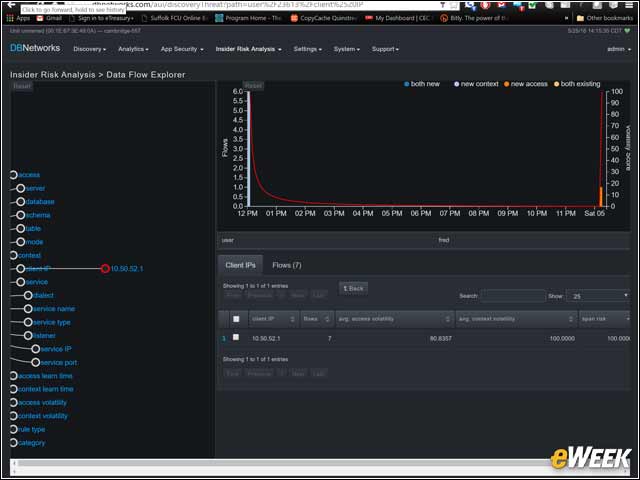The height and width of the screenshot is (480, 640).
Task: Click the blue bar at 12 PM
Action: coord(248,149)
